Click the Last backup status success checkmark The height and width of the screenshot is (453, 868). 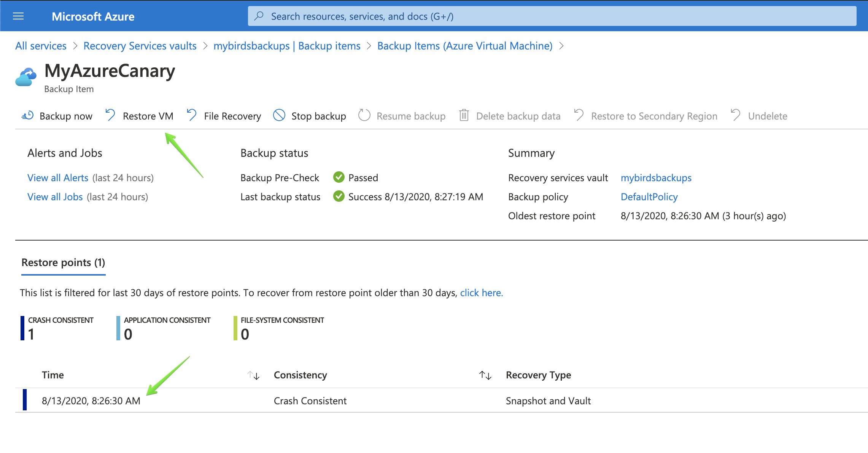tap(339, 196)
